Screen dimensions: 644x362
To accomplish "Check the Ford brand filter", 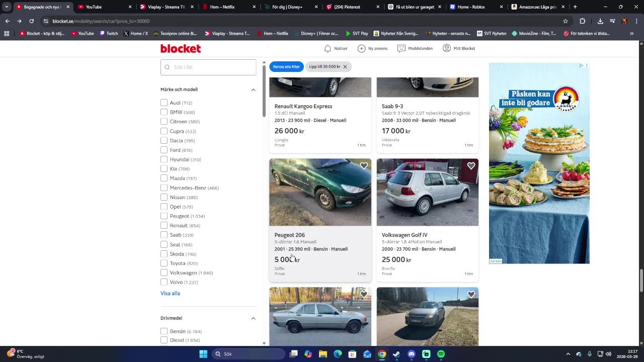I will 164,150.
